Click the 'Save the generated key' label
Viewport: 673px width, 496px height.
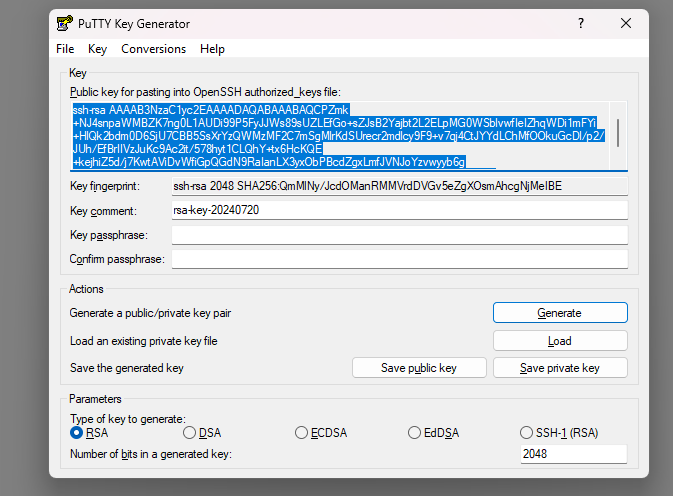tap(127, 368)
